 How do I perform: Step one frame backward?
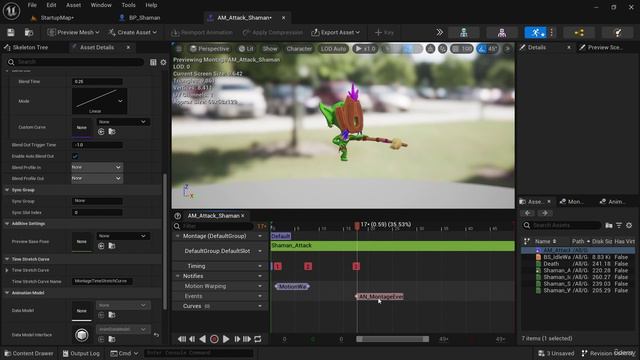(192, 339)
